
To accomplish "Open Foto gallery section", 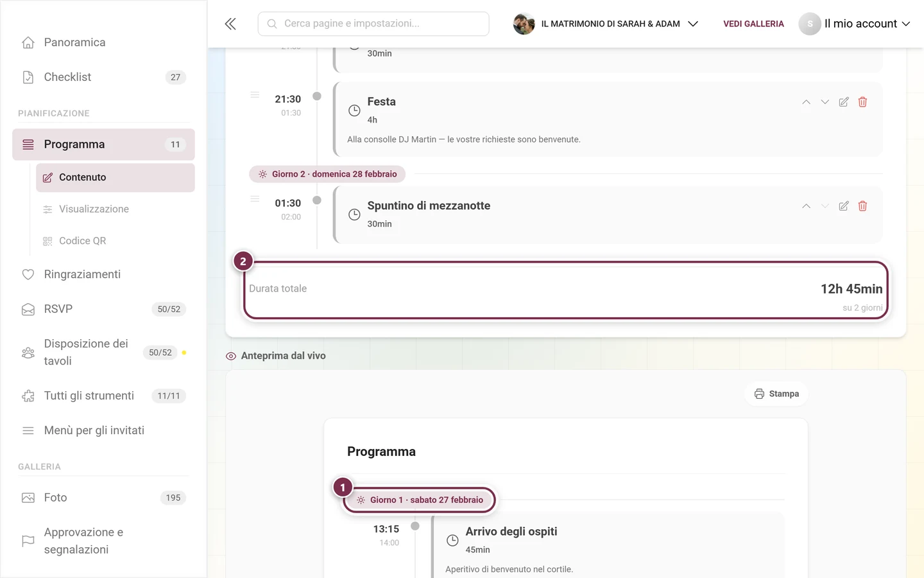I will pos(103,498).
